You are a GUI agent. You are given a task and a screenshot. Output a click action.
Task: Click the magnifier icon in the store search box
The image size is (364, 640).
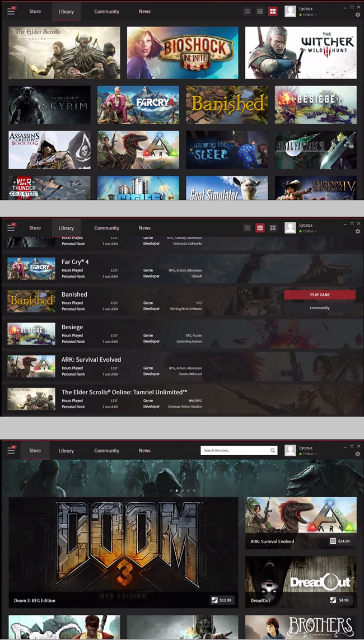pos(273,450)
